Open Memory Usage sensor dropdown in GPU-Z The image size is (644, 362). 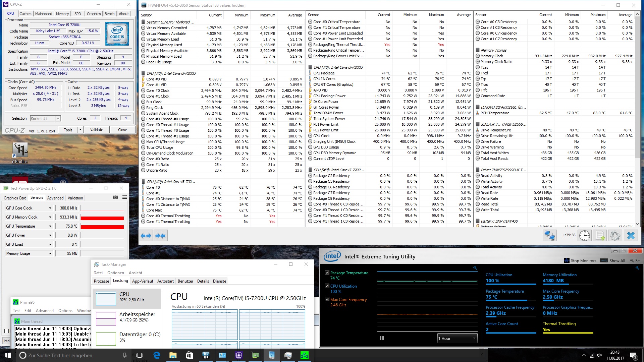pyautogui.click(x=50, y=253)
